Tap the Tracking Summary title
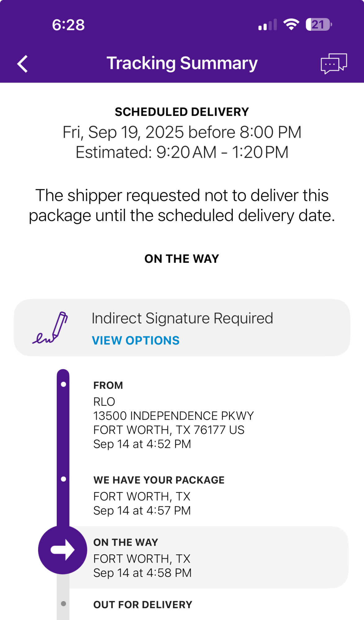364x620 pixels. (x=182, y=63)
